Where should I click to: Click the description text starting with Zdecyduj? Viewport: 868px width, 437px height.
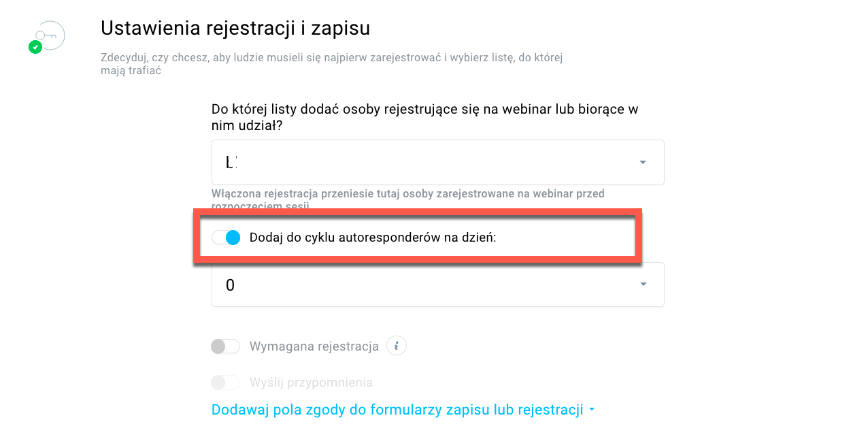pyautogui.click(x=332, y=64)
